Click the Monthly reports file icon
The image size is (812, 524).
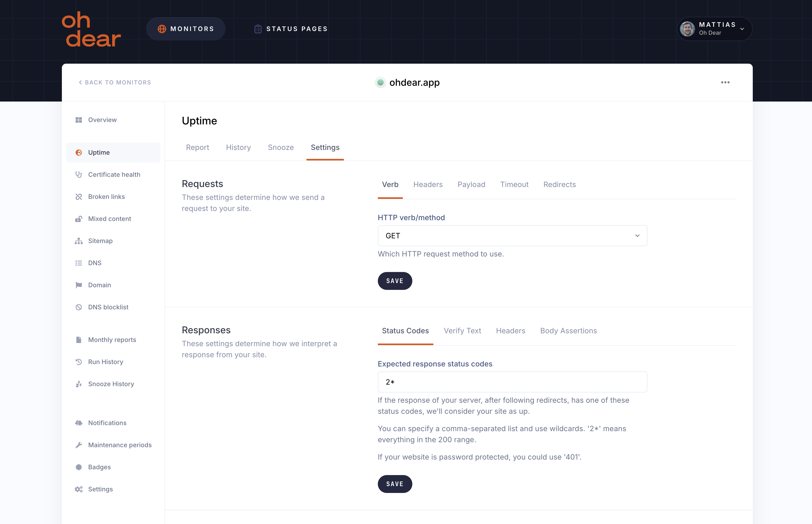[x=79, y=340]
